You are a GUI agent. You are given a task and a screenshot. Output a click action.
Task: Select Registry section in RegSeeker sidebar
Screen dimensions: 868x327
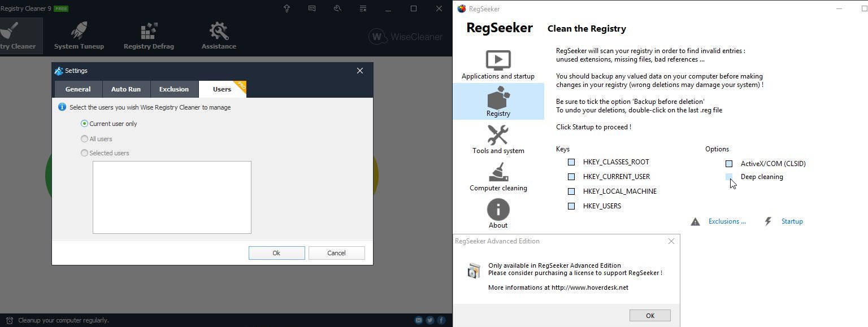coord(498,102)
